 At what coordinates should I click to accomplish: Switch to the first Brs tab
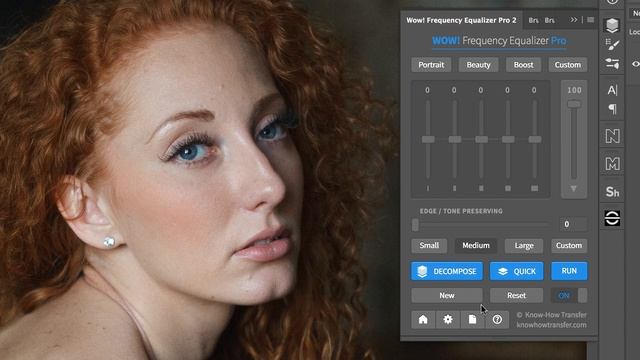(x=533, y=20)
